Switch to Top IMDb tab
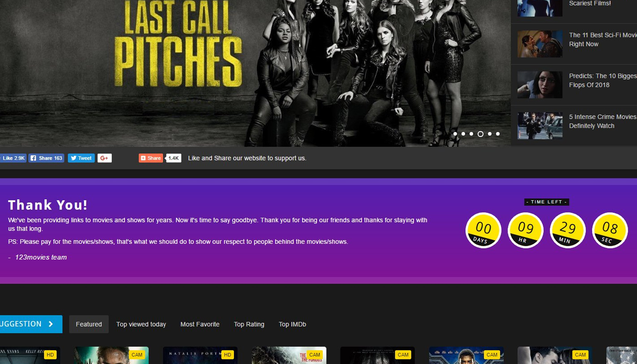The height and width of the screenshot is (364, 637). (292, 324)
